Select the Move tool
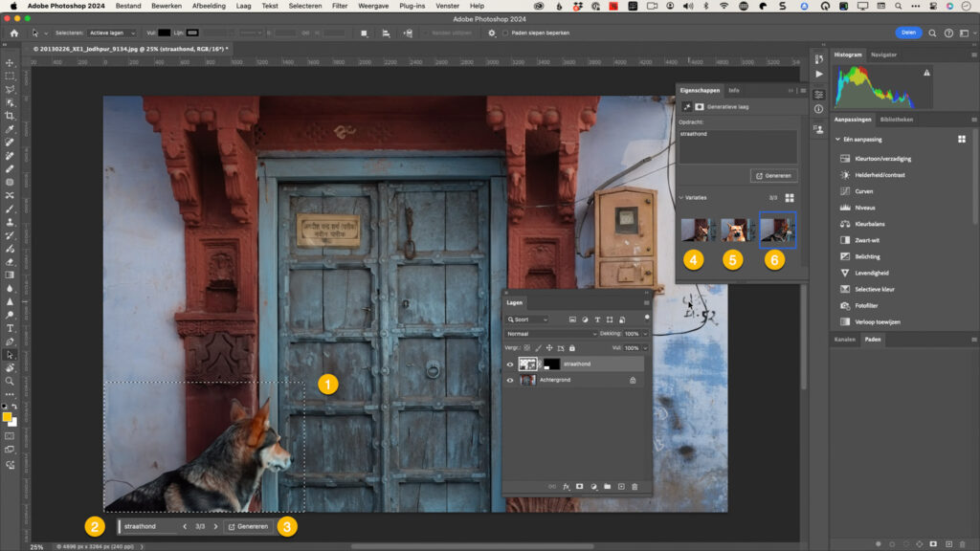Image resolution: width=980 pixels, height=551 pixels. (x=10, y=63)
